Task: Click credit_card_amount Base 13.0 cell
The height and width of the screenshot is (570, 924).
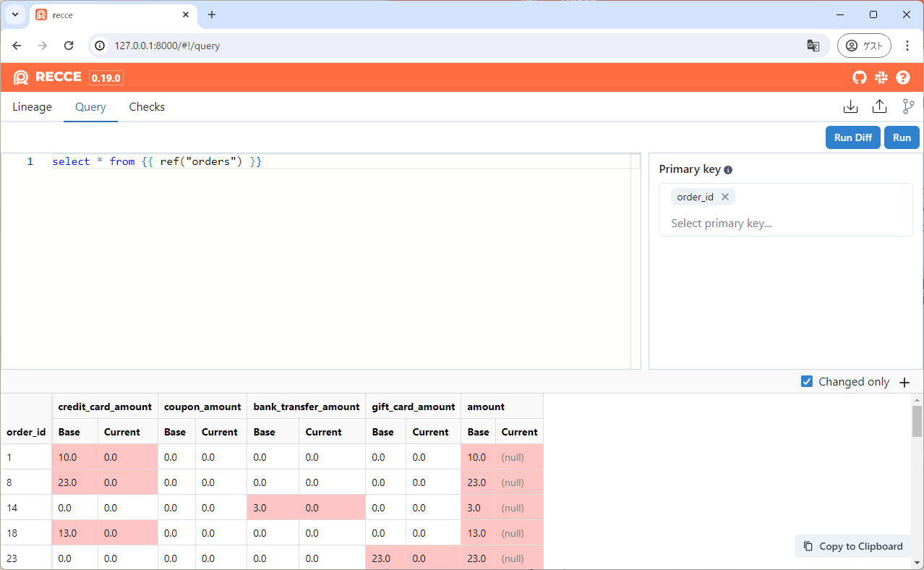Action: click(75, 533)
